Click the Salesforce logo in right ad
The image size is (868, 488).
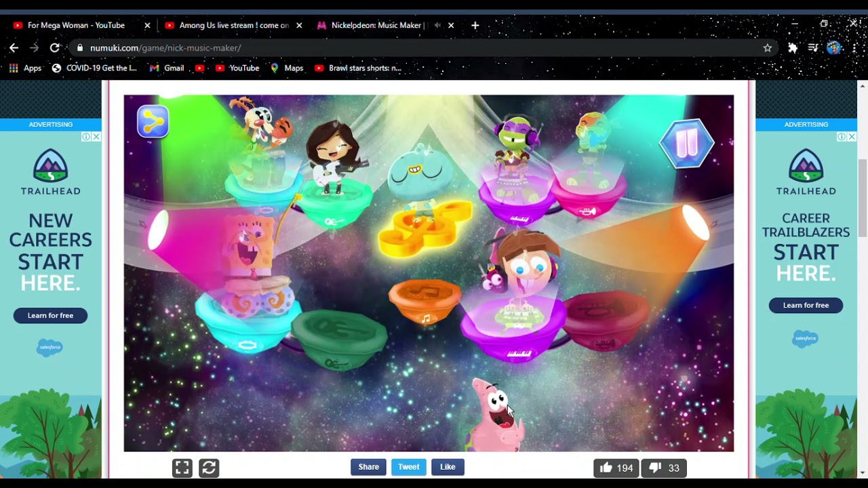click(x=806, y=338)
